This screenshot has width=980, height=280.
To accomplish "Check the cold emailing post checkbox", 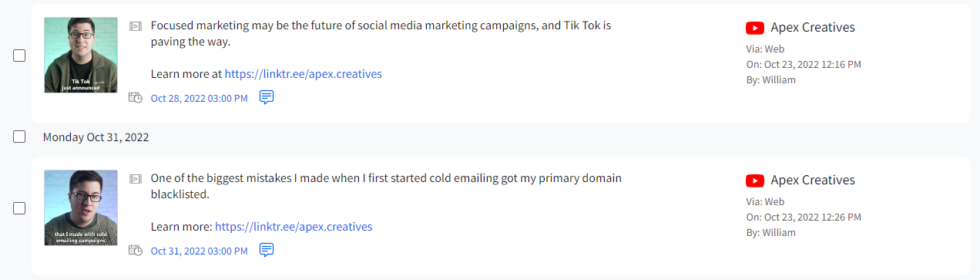I will point(19,208).
